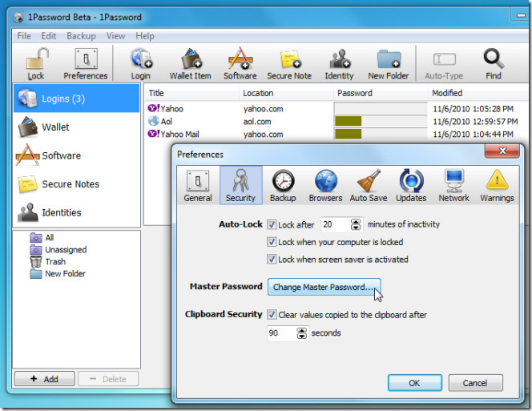Image resolution: width=532 pixels, height=411 pixels.
Task: Open Identities in the sidebar
Action: (x=77, y=212)
